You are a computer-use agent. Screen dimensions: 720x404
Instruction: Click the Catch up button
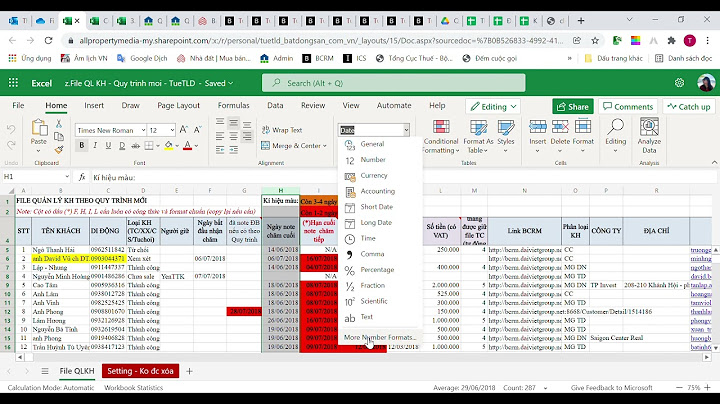[x=689, y=107]
